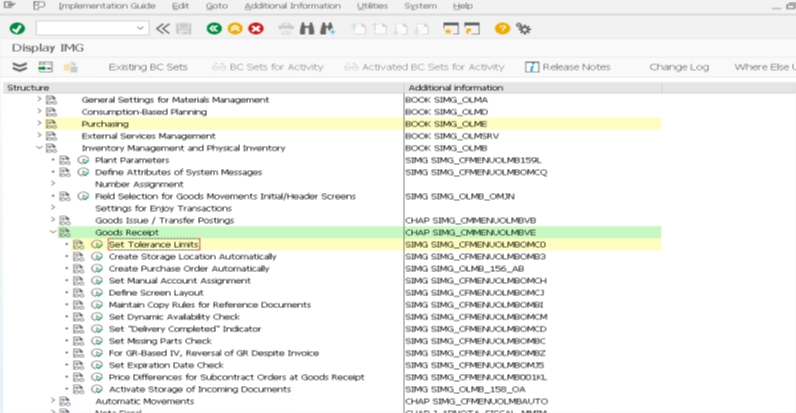Click the yellow Exit icon

pos(235,28)
